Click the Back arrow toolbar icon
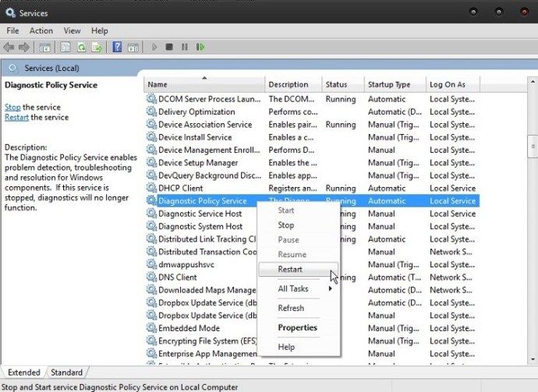 [9, 47]
